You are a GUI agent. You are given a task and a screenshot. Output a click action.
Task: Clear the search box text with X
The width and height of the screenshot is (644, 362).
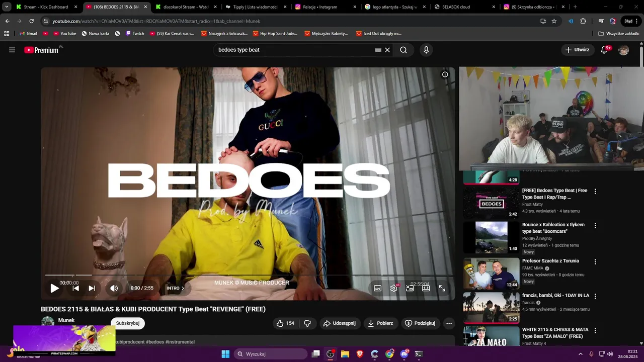coord(387,50)
